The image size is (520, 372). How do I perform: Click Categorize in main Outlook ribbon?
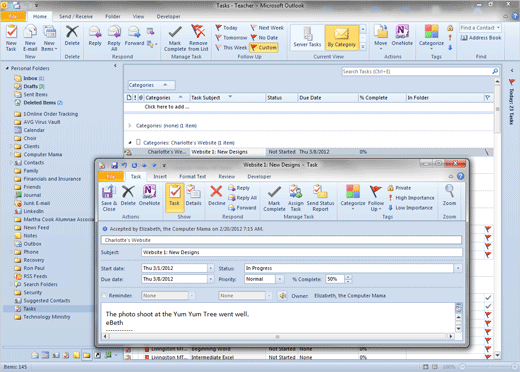coord(431,37)
